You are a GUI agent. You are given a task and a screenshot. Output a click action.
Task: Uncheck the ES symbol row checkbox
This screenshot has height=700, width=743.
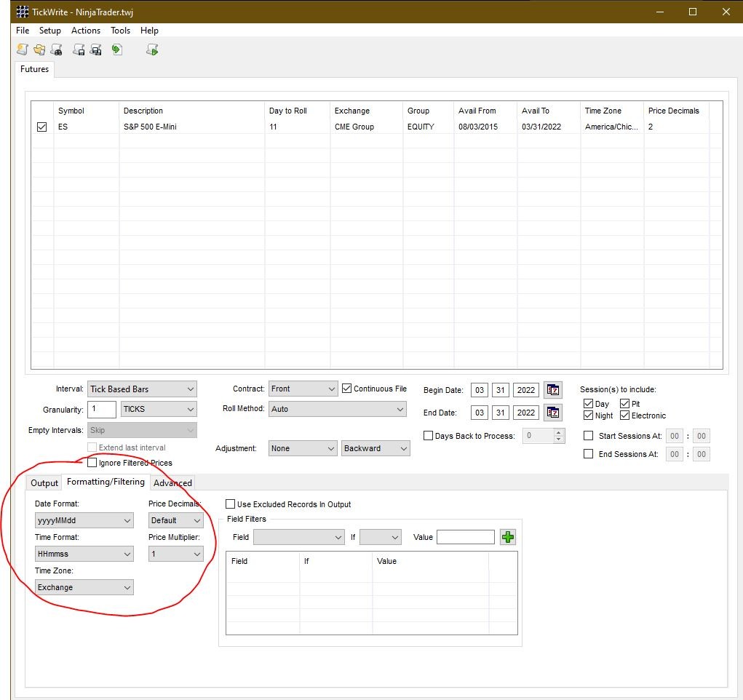point(41,127)
